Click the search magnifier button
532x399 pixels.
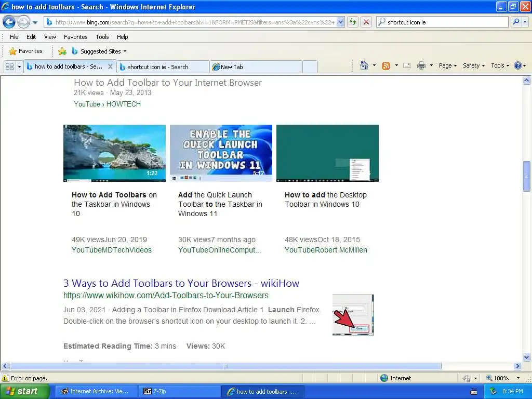(516, 22)
